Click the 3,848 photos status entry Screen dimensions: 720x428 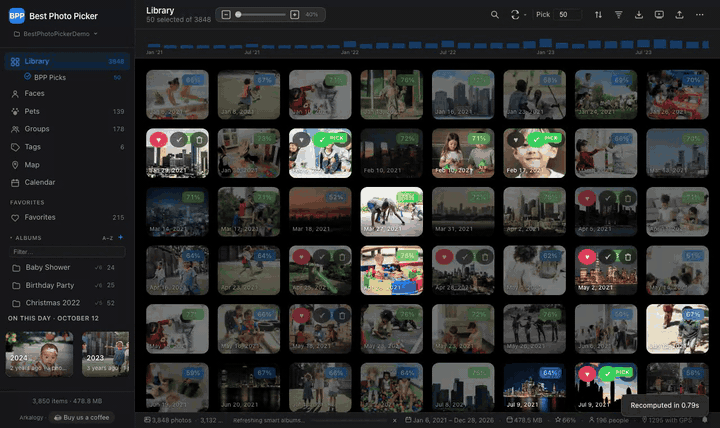[x=168, y=420]
